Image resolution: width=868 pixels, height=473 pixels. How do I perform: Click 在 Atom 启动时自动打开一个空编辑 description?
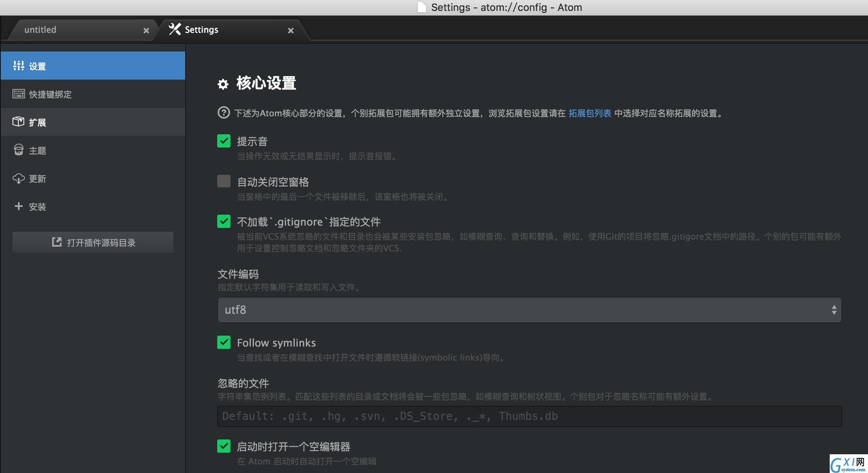point(307,461)
